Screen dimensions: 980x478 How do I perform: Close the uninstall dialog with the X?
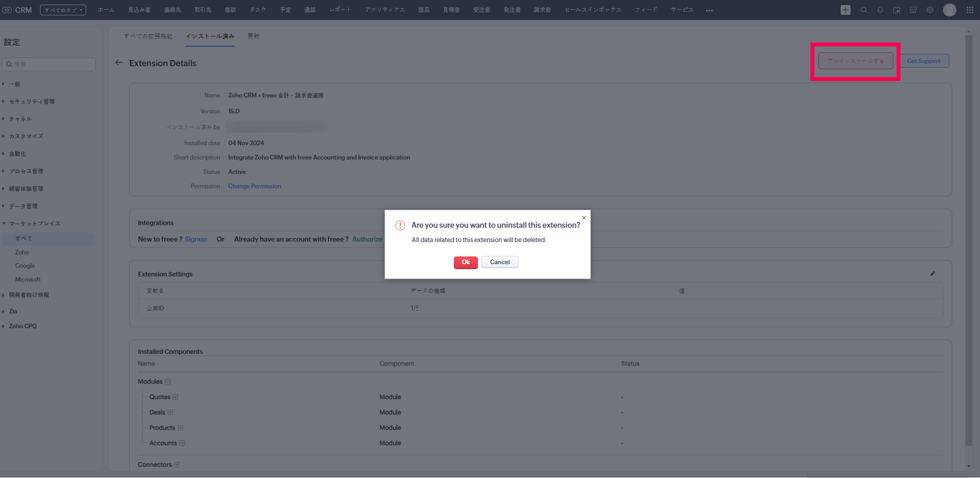pos(584,218)
